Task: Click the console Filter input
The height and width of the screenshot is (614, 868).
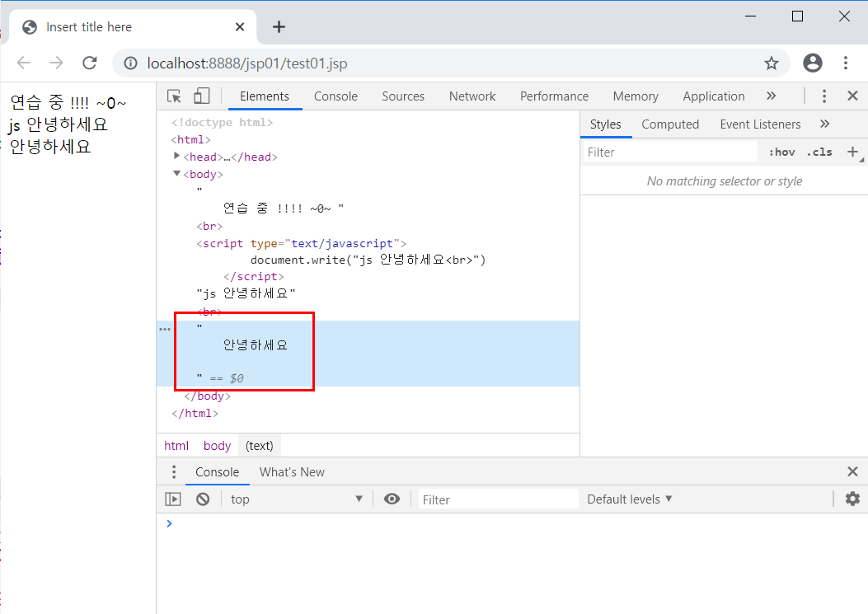Action: click(x=498, y=500)
